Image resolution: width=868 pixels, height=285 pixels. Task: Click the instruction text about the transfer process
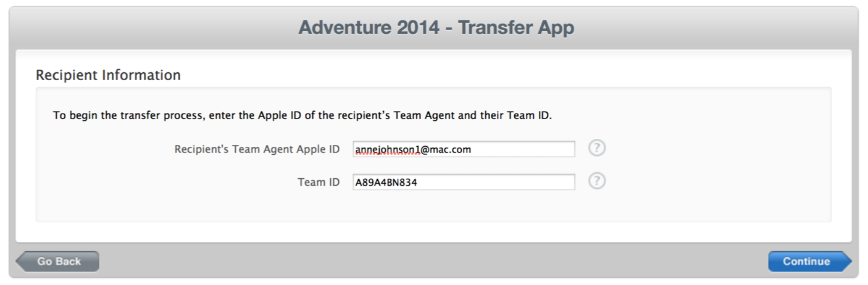(302, 115)
